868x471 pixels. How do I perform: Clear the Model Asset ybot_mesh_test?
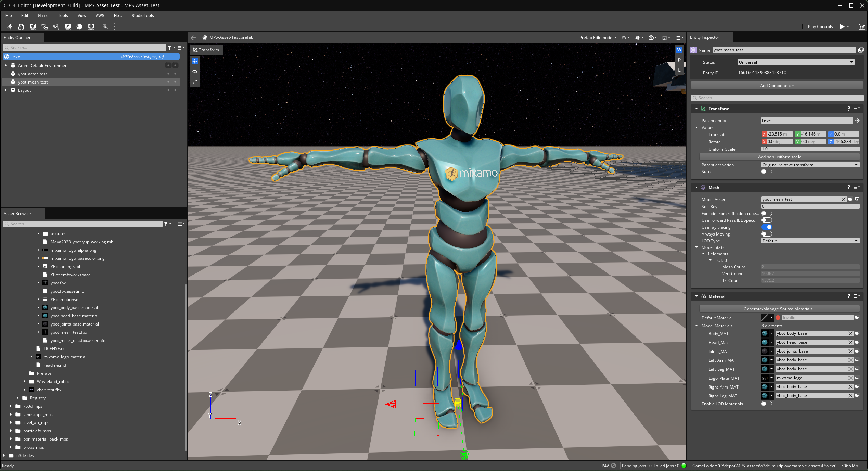point(844,199)
